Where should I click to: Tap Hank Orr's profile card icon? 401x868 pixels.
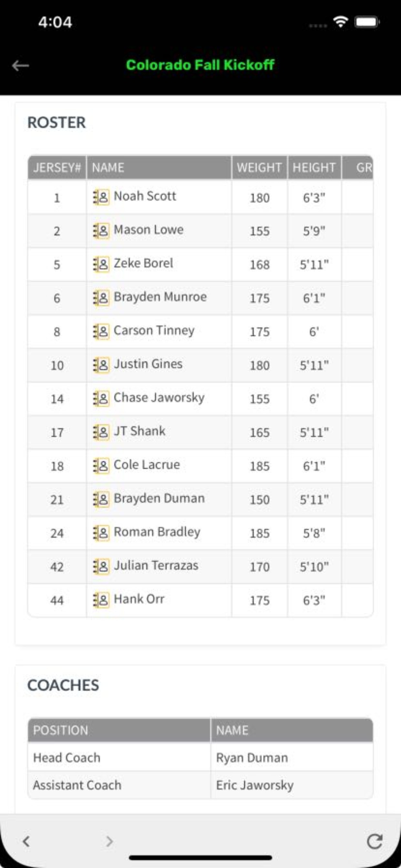(x=101, y=600)
